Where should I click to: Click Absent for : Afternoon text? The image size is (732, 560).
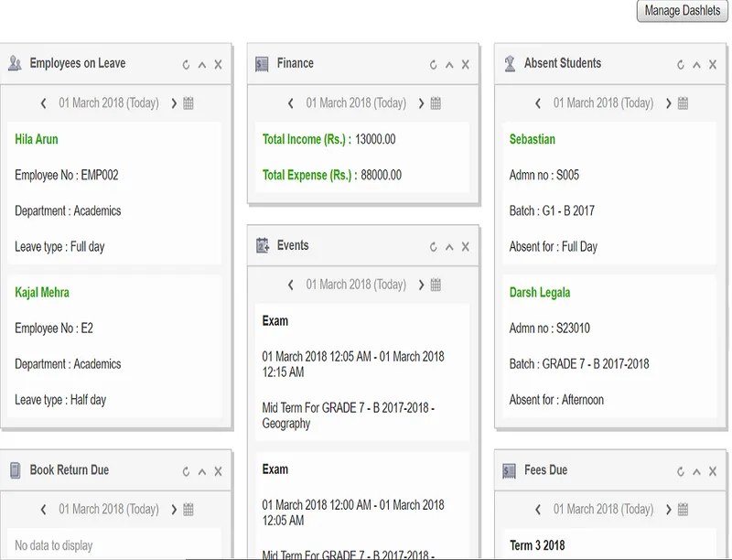pyautogui.click(x=556, y=400)
